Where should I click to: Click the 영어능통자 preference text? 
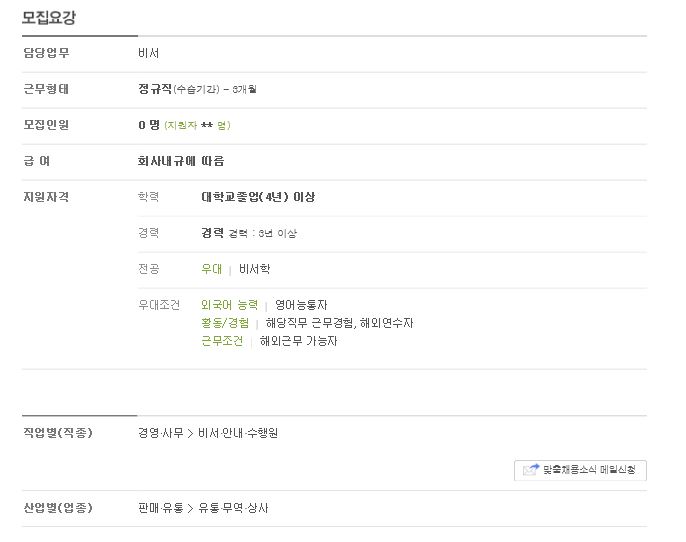coord(301,305)
